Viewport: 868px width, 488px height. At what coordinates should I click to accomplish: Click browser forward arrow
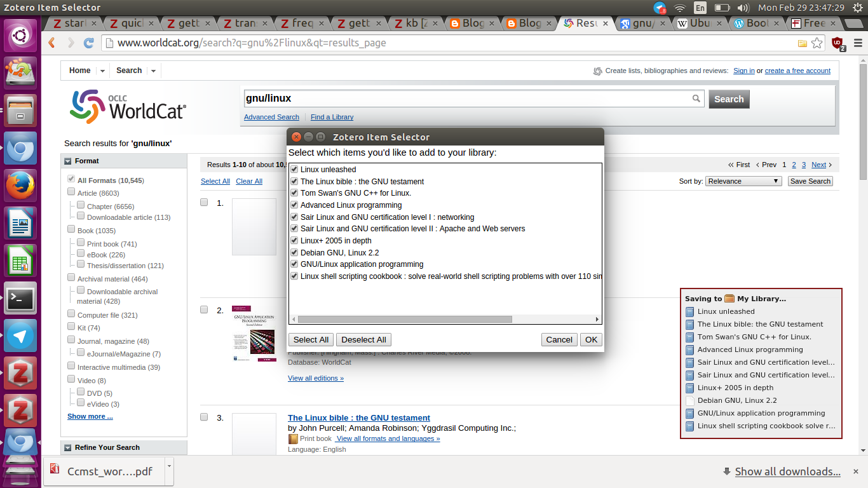click(71, 43)
